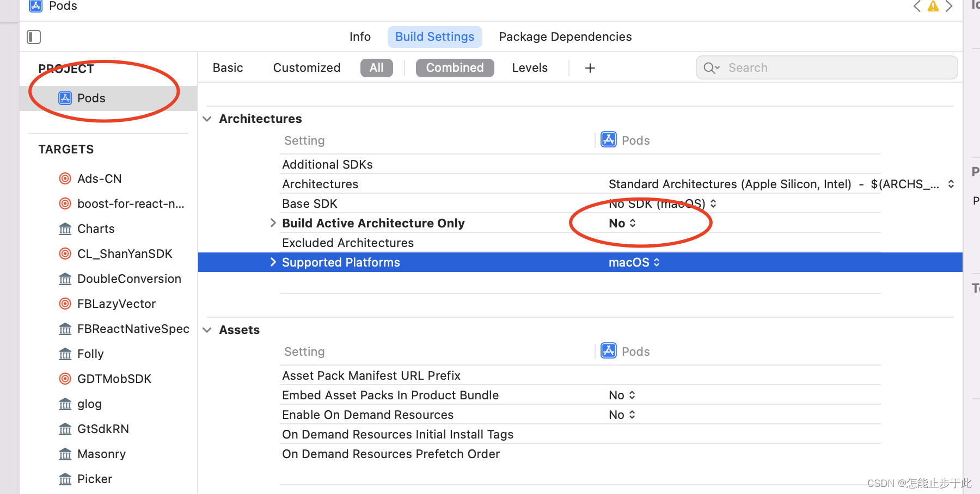Click the boost-for-react-native target icon
Screen dimensions: 980x494
tap(65, 203)
